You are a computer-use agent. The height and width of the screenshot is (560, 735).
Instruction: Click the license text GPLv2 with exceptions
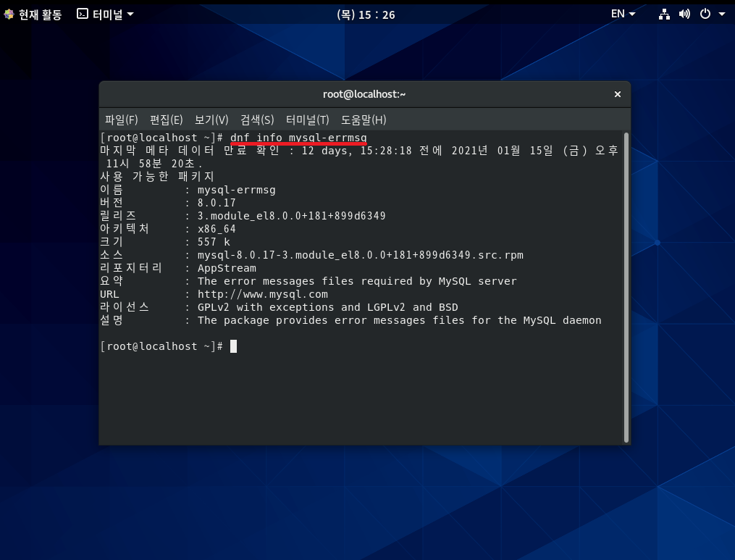coord(266,307)
